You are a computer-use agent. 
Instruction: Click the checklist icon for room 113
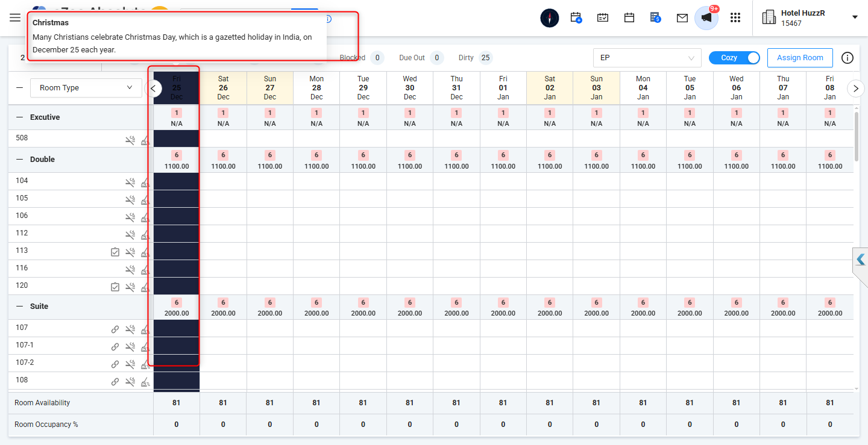[115, 252]
